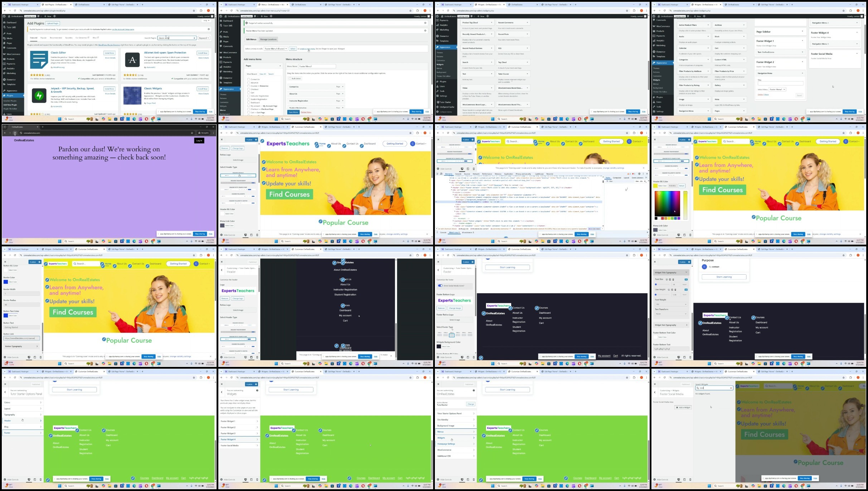This screenshot has height=491, width=868.
Task: Dismiss the 'Footer Menu1 has been updated' notice
Action: [x=425, y=31]
